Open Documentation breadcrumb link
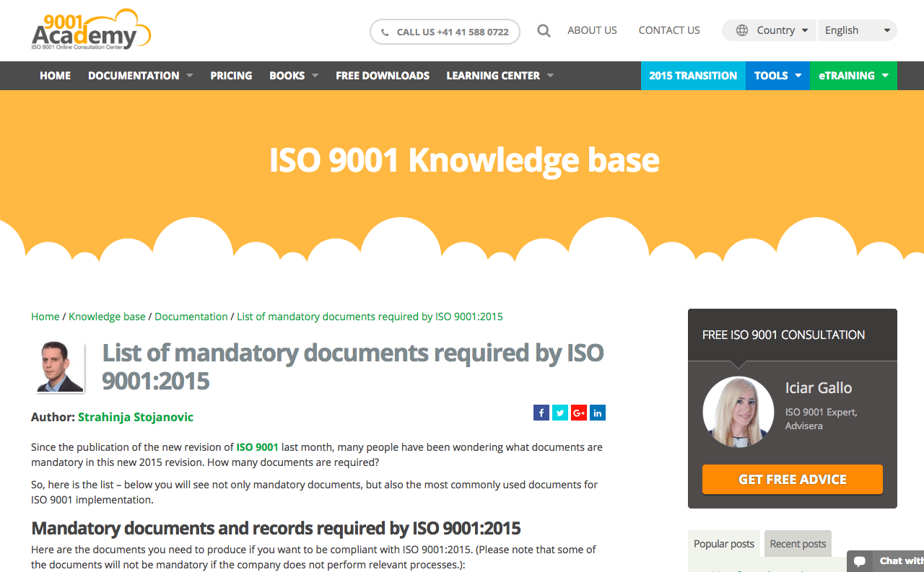Viewport: 924px width, 572px height. pyautogui.click(x=191, y=317)
